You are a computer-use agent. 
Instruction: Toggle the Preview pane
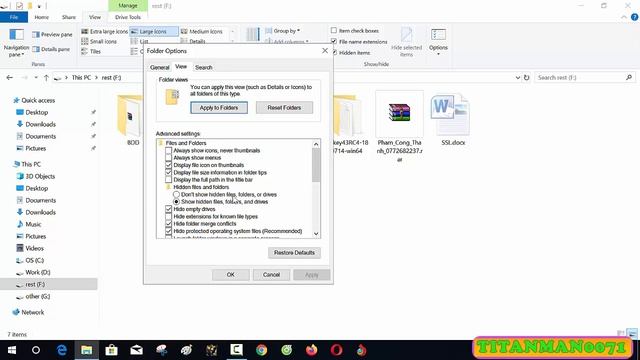[52, 35]
